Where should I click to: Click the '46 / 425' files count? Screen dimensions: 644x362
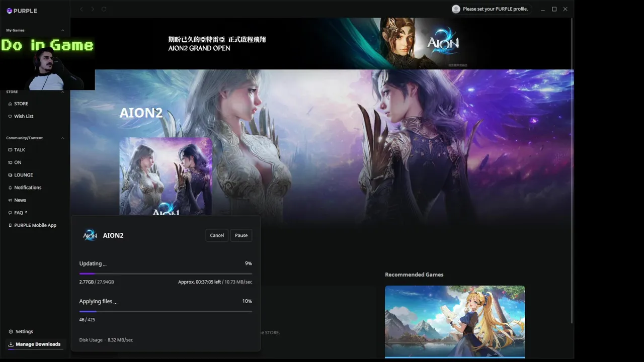pos(87,320)
